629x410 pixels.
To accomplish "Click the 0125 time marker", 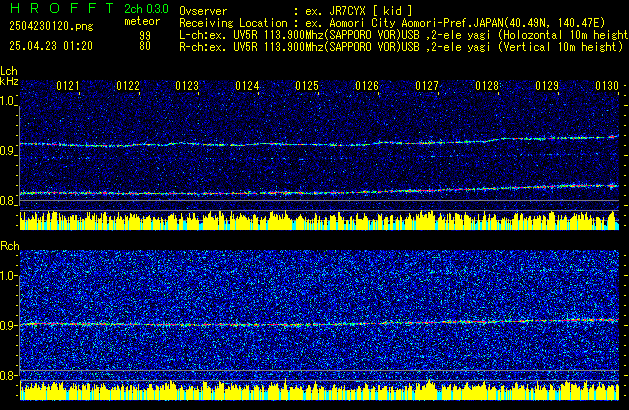I will [x=307, y=86].
